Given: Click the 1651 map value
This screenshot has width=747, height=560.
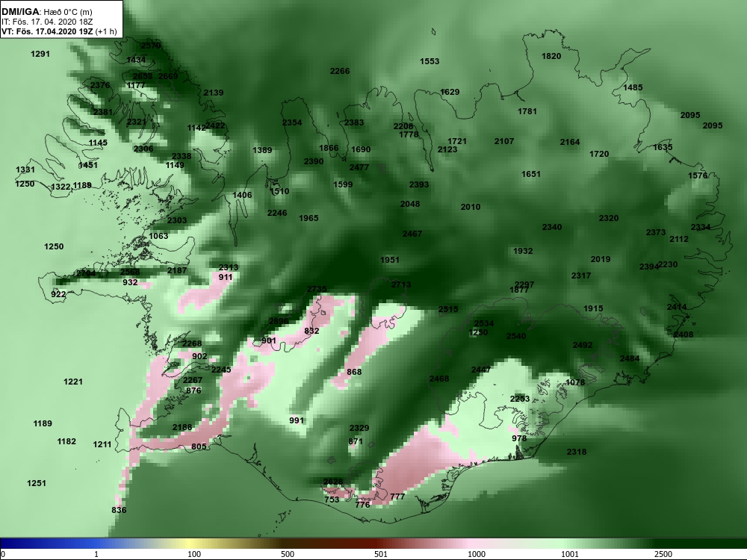Looking at the screenshot, I should pos(530,174).
